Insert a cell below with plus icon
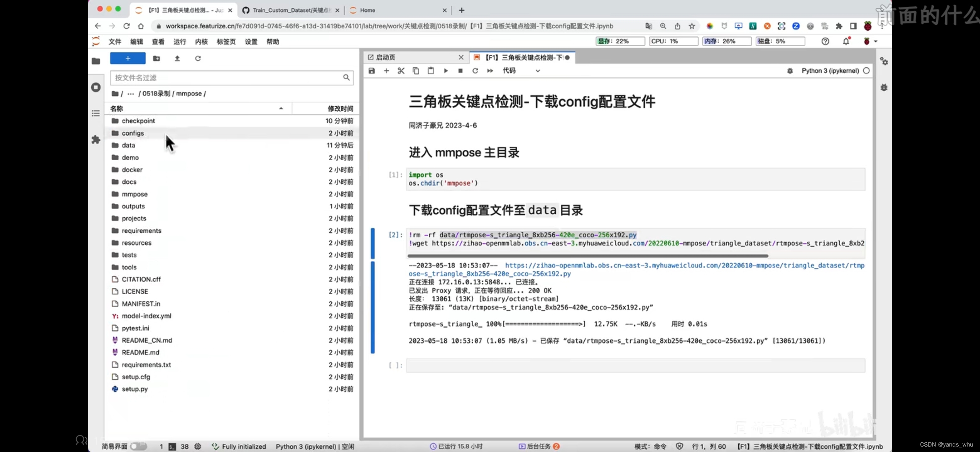The width and height of the screenshot is (980, 452). (x=387, y=71)
